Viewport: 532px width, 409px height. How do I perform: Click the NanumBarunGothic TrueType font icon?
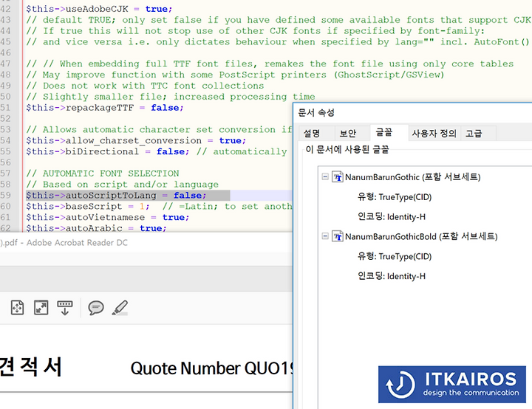[x=337, y=176]
